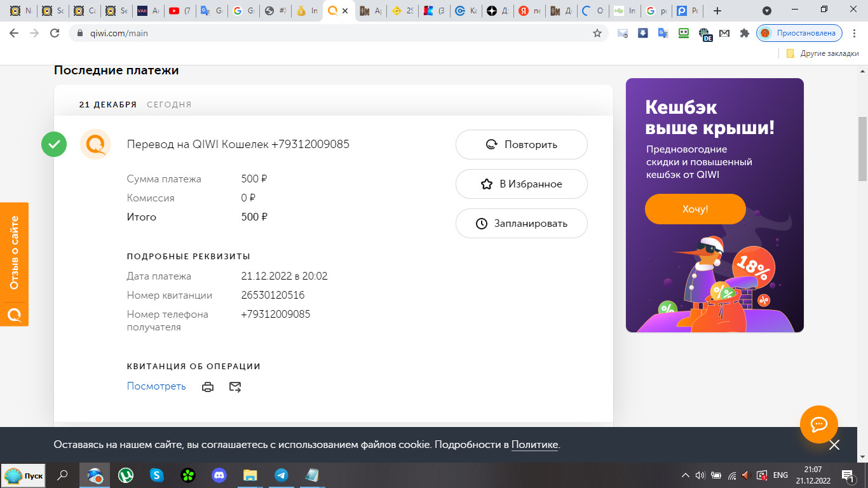Click the download extension arrow icon
This screenshot has width=868, height=488.
click(x=643, y=33)
